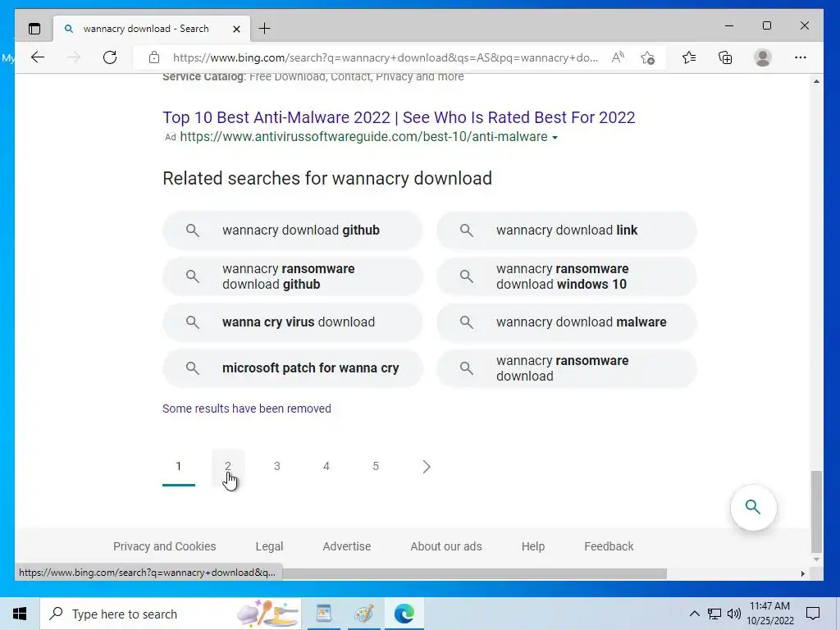This screenshot has height=630, width=840.
Task: Click the horizontal scrollbar right arrow
Action: tap(802, 573)
